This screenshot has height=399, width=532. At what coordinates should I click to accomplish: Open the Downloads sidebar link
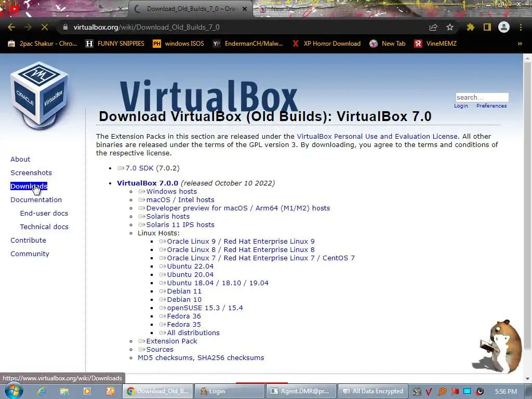click(29, 187)
